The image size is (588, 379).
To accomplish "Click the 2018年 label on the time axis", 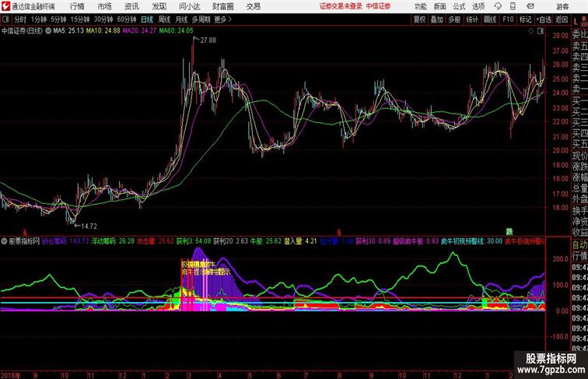I will (x=11, y=375).
